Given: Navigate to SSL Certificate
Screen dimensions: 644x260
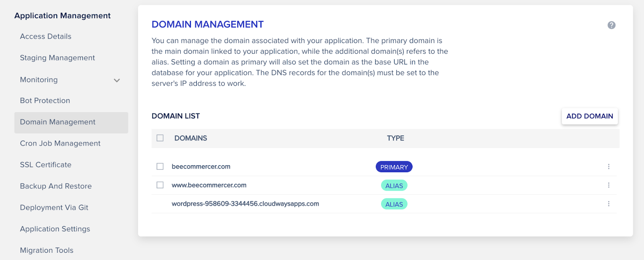Looking at the screenshot, I should [x=46, y=165].
